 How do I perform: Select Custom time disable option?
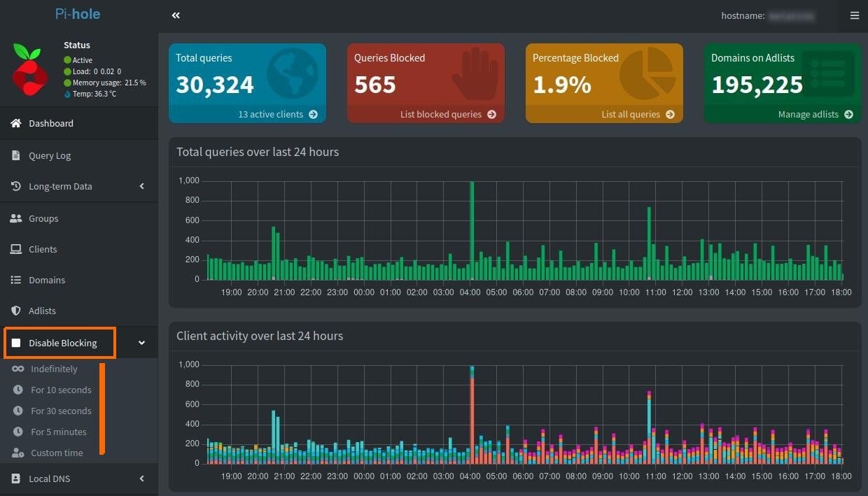tap(57, 453)
